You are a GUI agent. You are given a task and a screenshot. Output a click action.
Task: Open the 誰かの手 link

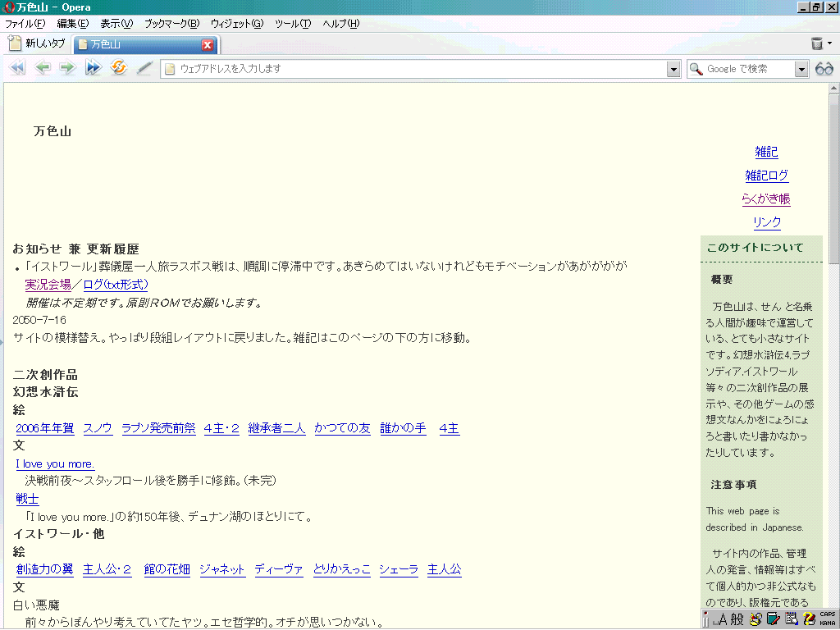coord(404,428)
